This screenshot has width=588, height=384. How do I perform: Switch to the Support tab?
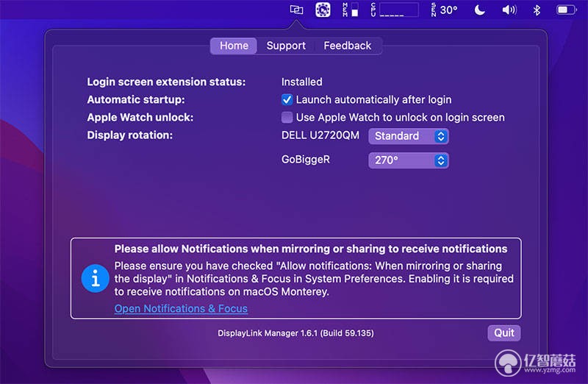click(286, 46)
